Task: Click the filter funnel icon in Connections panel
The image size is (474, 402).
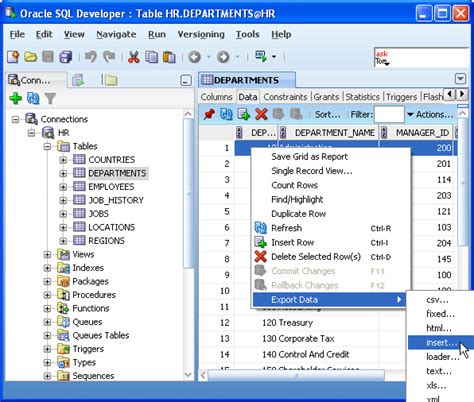Action: pos(50,99)
